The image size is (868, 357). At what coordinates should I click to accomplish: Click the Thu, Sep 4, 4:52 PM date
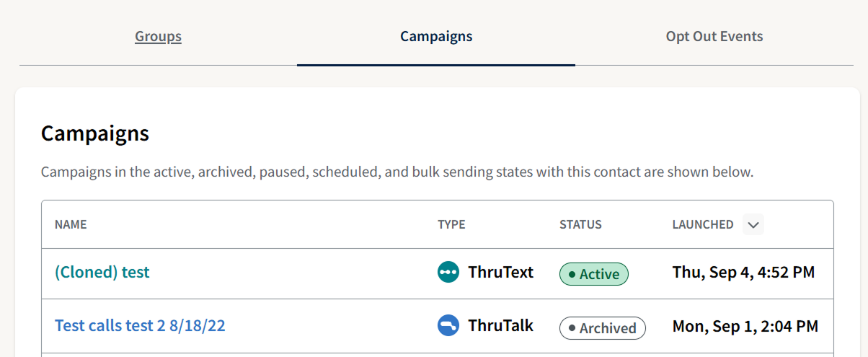pyautogui.click(x=743, y=273)
